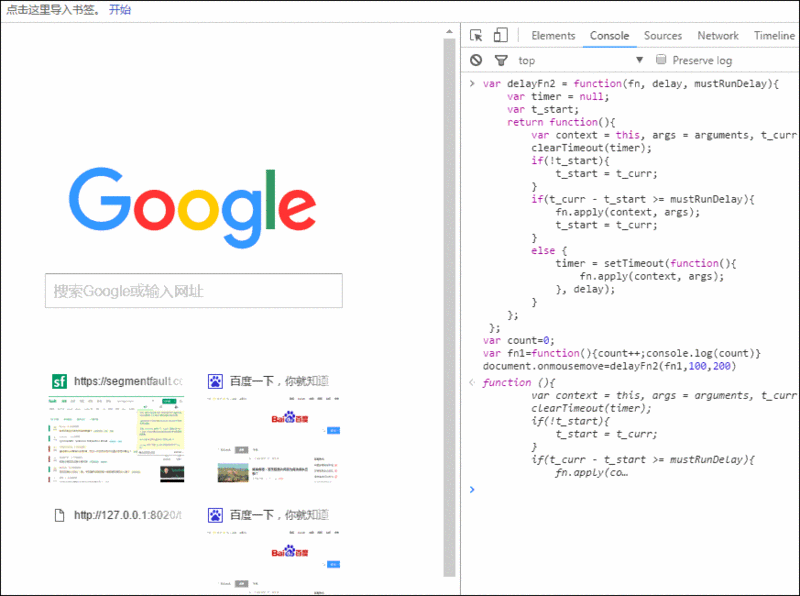
Task: Open the Network tab
Action: point(718,36)
